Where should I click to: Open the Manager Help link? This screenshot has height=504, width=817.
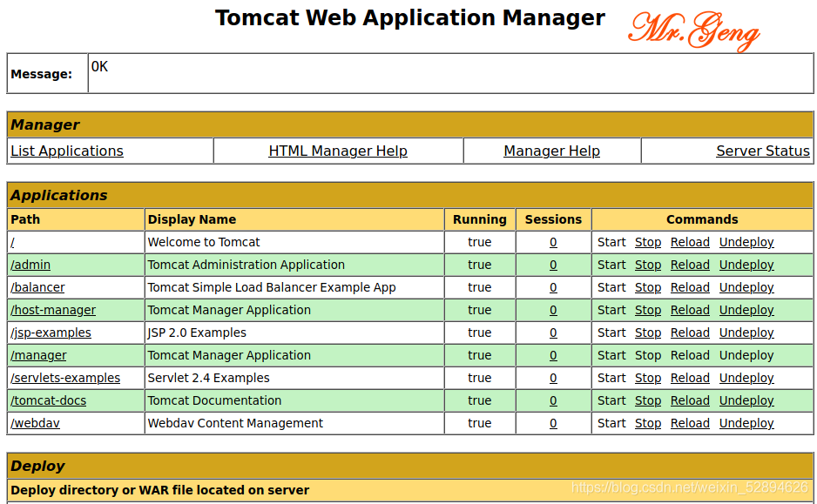click(551, 151)
